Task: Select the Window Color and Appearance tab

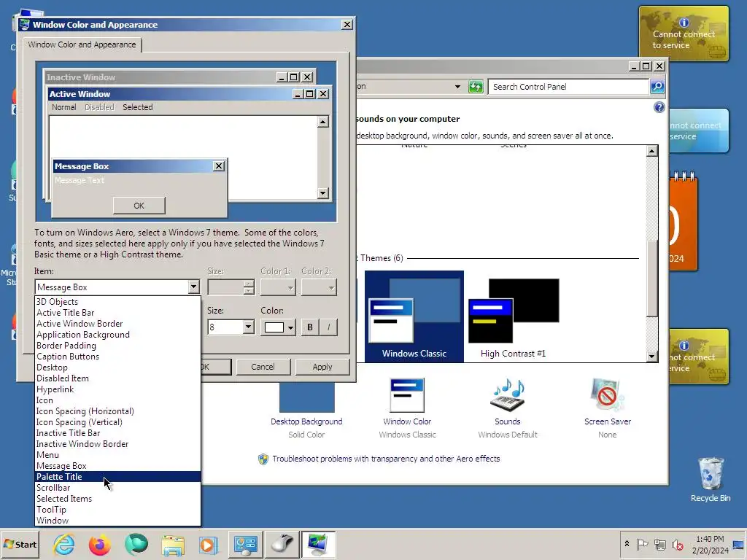Action: pyautogui.click(x=82, y=44)
